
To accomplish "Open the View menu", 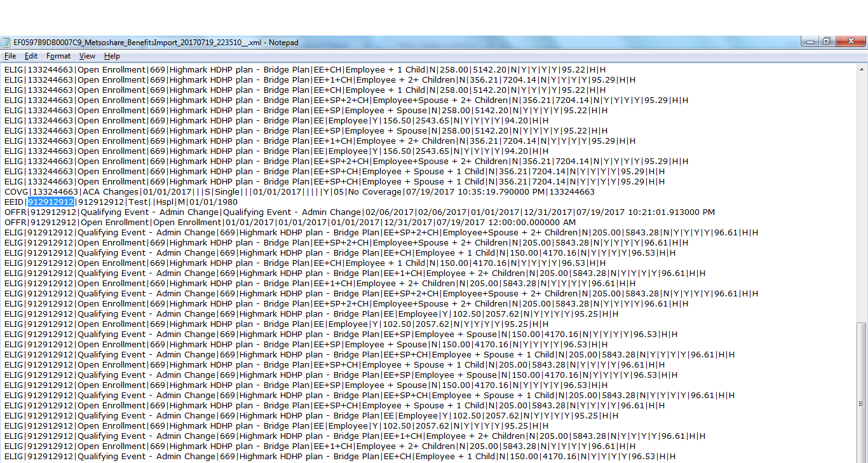I will pos(87,56).
